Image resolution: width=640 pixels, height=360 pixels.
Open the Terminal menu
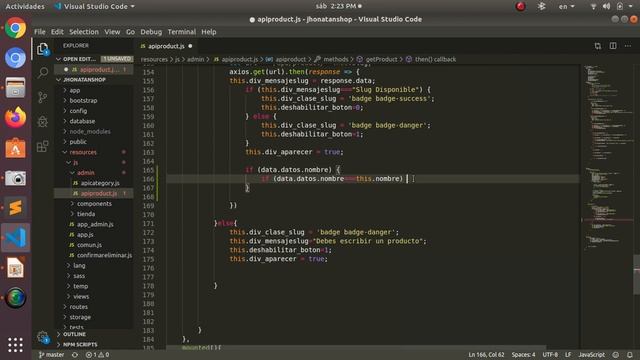[182, 32]
